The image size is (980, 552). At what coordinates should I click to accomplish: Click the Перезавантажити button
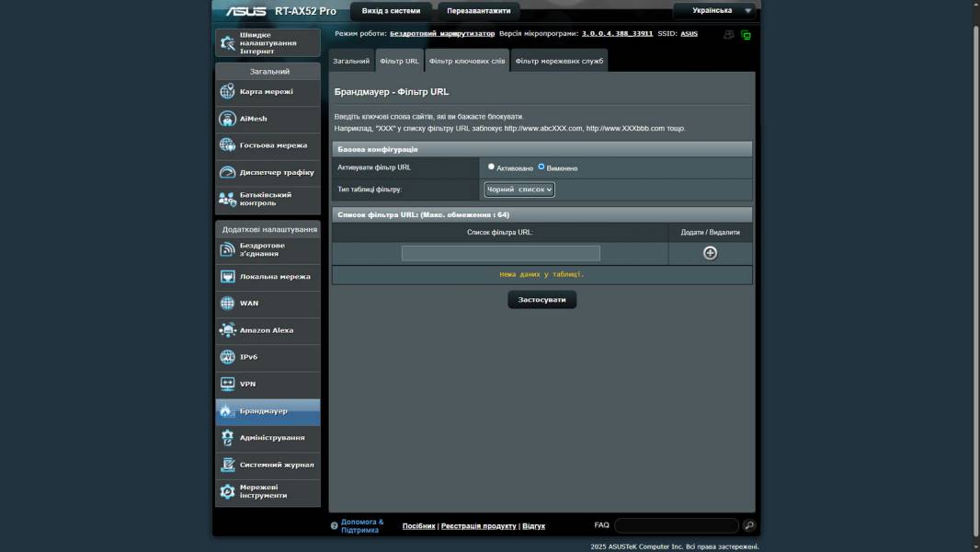coord(478,11)
